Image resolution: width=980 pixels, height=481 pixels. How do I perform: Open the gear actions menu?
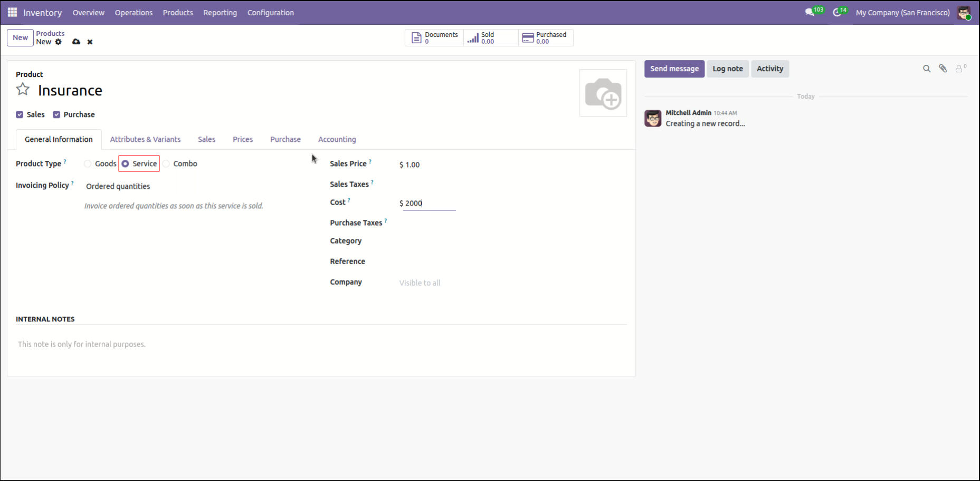59,42
